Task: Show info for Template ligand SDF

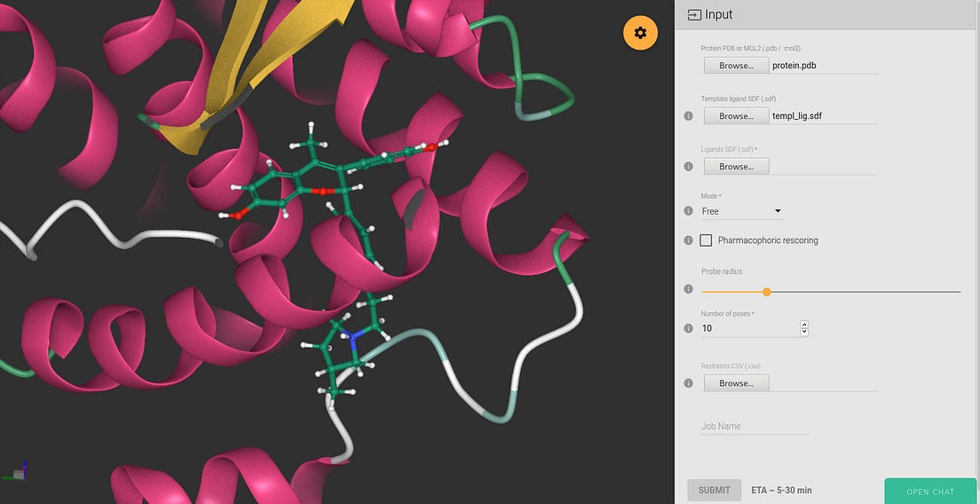Action: click(688, 116)
